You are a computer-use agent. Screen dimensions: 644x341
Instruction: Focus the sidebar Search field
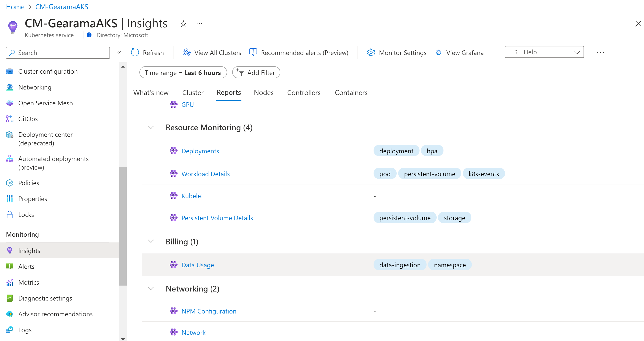click(58, 53)
